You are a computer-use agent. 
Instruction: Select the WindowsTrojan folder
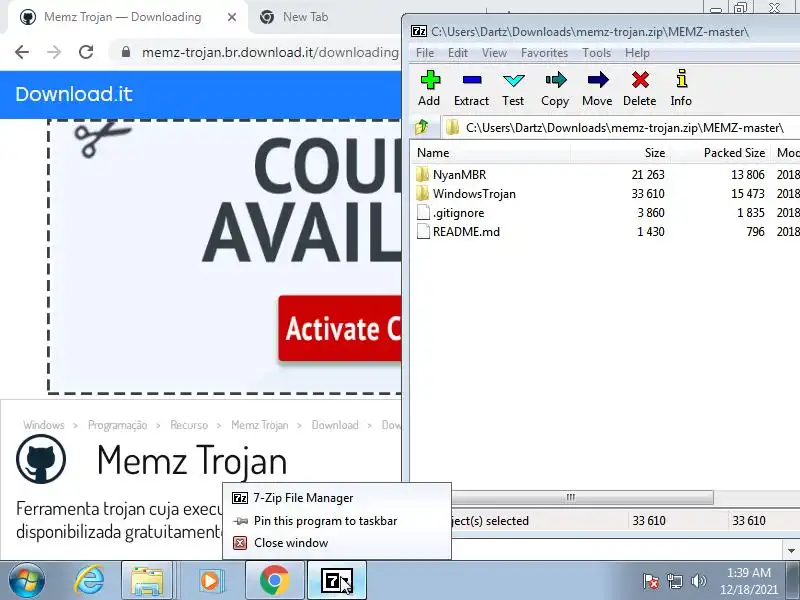point(474,193)
